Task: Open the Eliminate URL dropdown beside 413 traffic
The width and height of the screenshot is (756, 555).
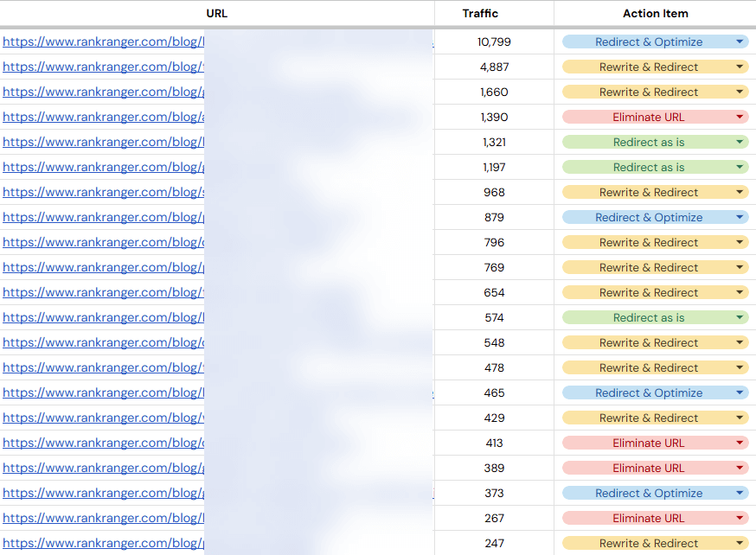Action: [738, 443]
